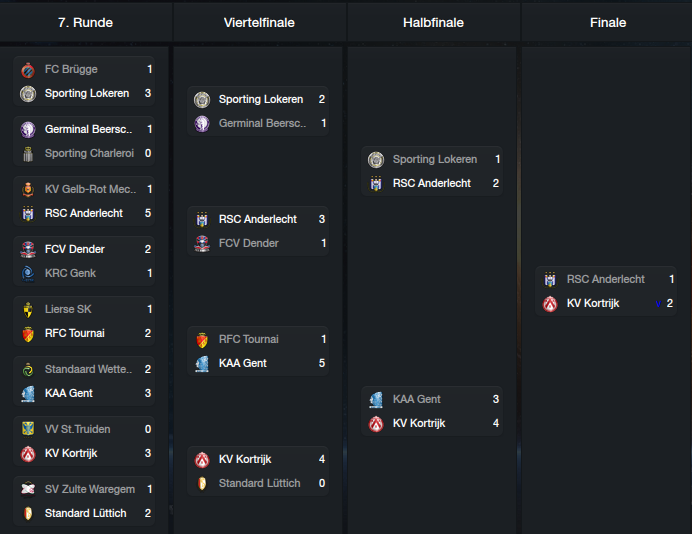Viewport: 692px width, 534px height.
Task: Select the Viertelfinale column header
Action: (260, 23)
